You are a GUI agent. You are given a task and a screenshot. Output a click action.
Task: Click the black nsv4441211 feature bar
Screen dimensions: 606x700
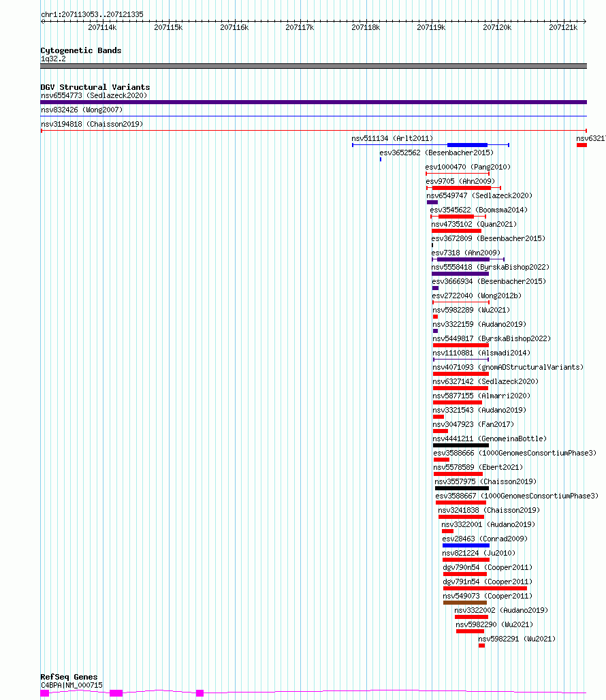461,445
